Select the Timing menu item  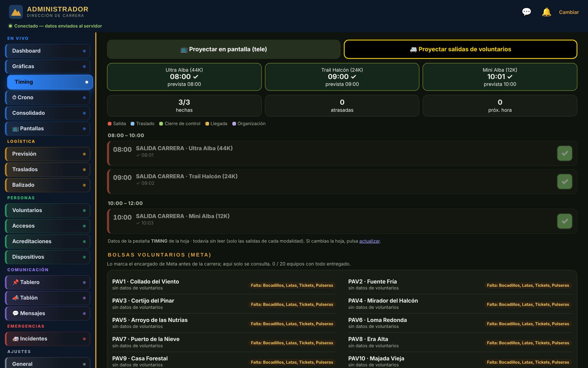pos(50,82)
